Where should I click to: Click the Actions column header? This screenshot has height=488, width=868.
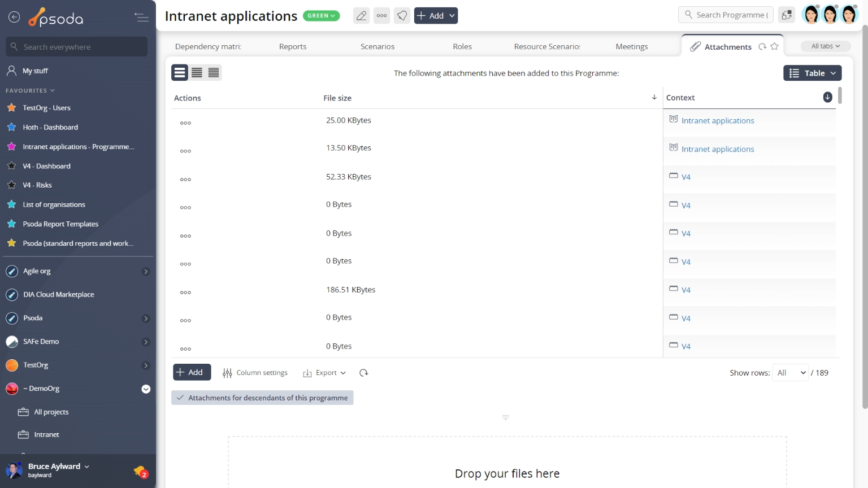[188, 98]
